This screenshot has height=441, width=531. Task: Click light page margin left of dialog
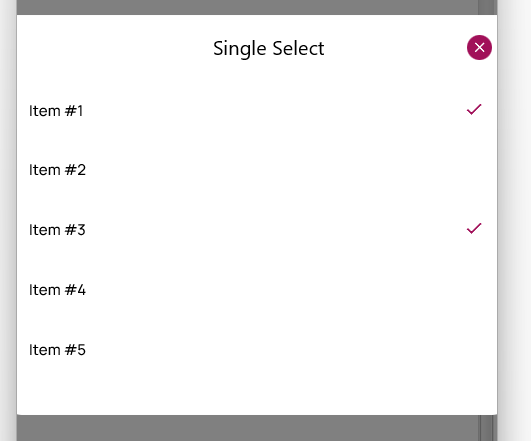click(8, 220)
